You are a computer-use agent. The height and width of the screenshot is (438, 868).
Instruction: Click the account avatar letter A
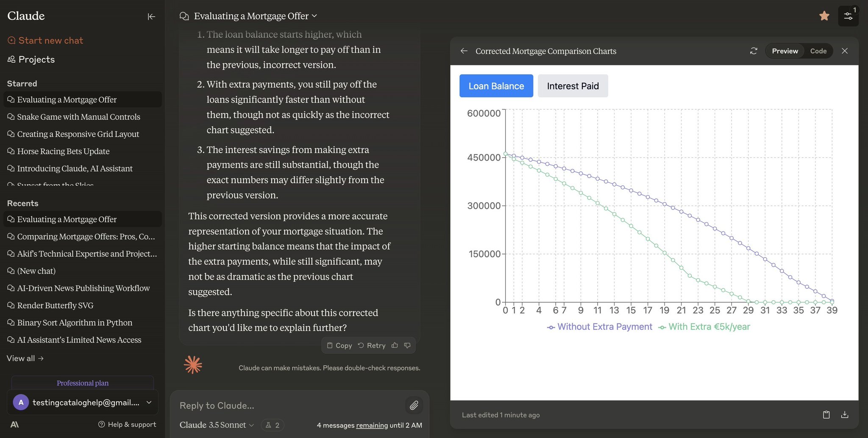coord(21,402)
